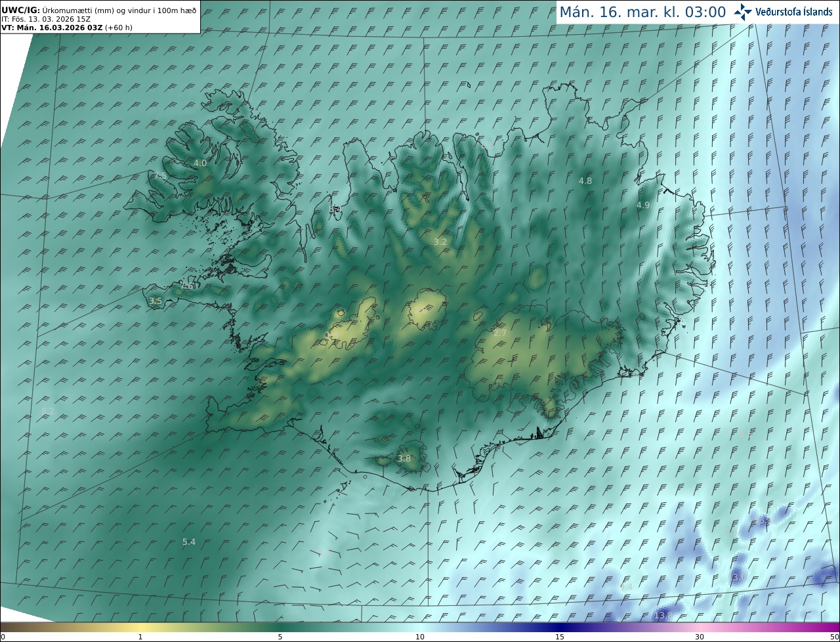Screen dimensions: 840x642
Task: Click the 7.5 value on the map
Action: pyautogui.click(x=159, y=175)
